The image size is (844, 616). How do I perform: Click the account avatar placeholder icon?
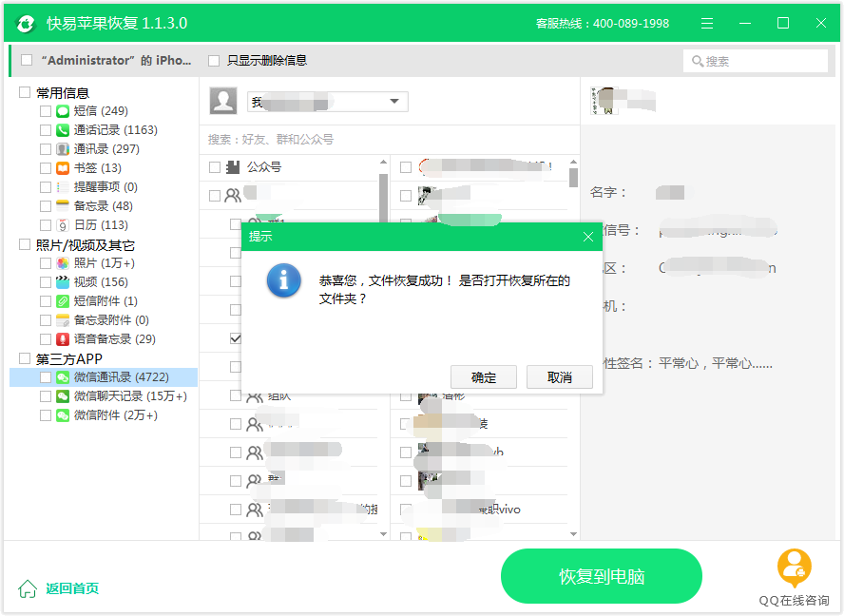pos(222,101)
